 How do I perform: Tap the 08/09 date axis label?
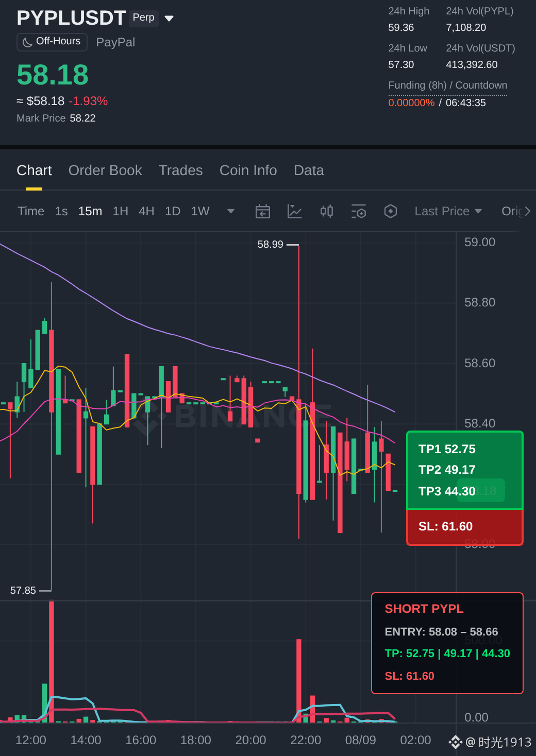(361, 740)
